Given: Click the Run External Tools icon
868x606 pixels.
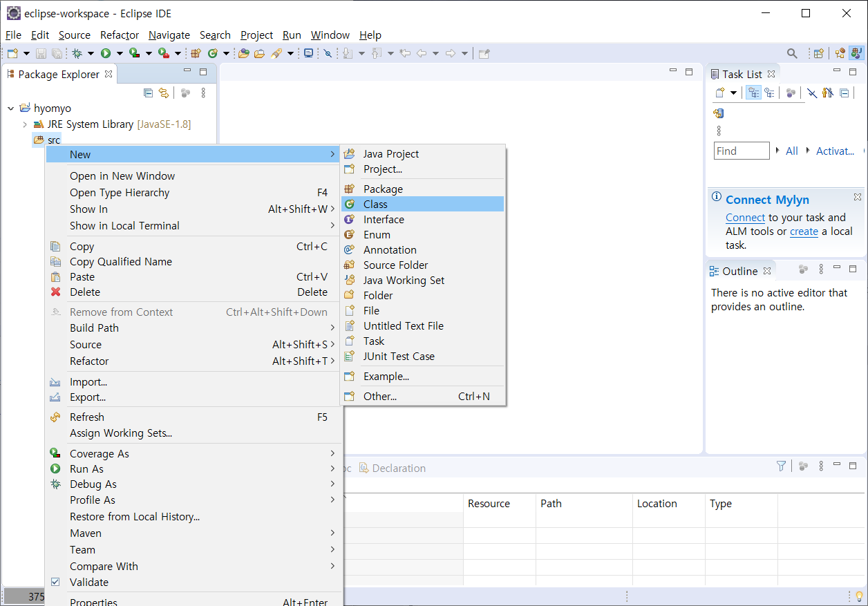Looking at the screenshot, I should pyautogui.click(x=164, y=53).
